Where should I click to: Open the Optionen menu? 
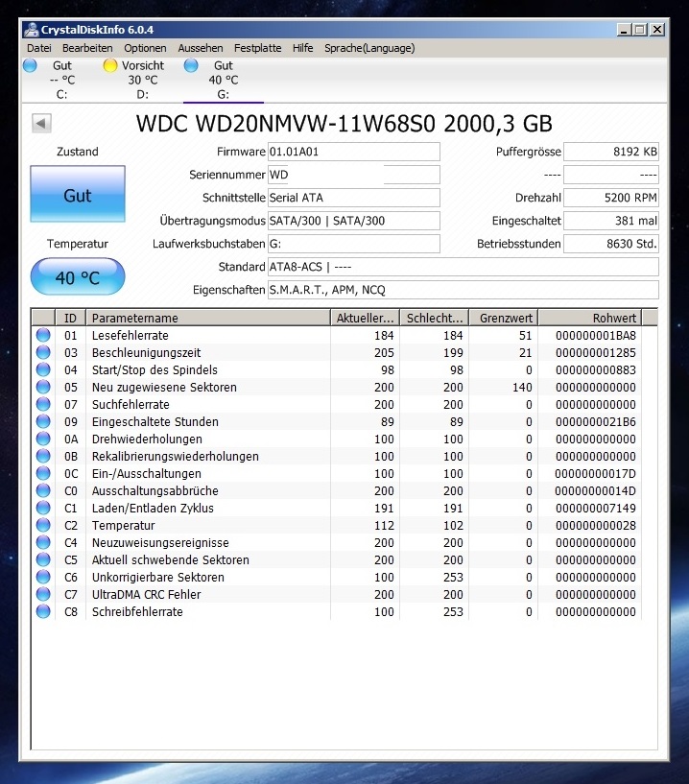coord(145,48)
